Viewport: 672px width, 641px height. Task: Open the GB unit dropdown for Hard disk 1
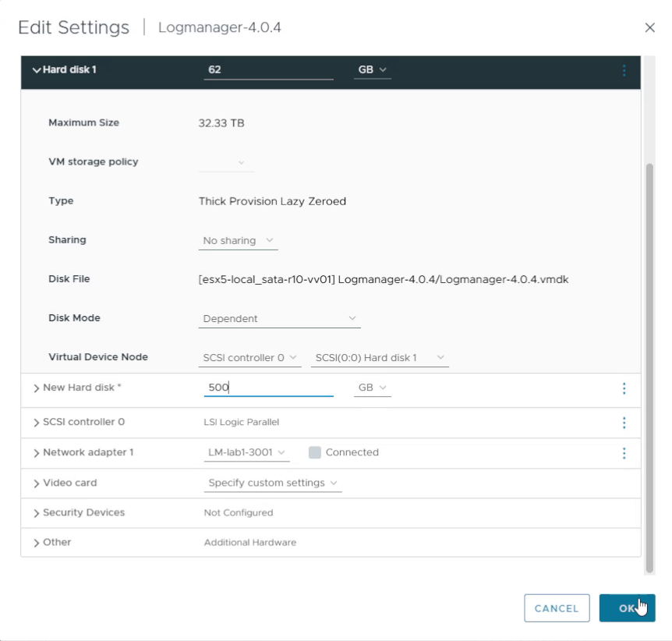[x=372, y=69]
